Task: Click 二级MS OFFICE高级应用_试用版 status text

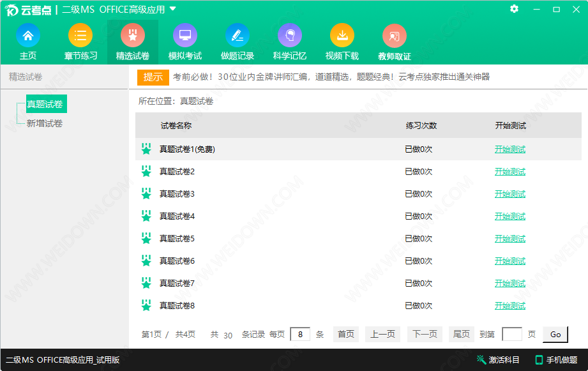Action: [x=63, y=360]
